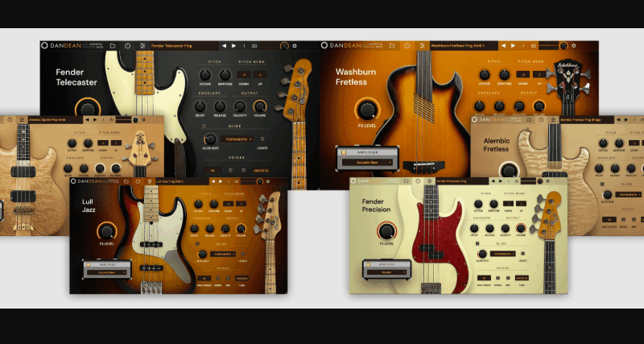Open settings gear in the Fender Telecaster window

pyautogui.click(x=295, y=46)
